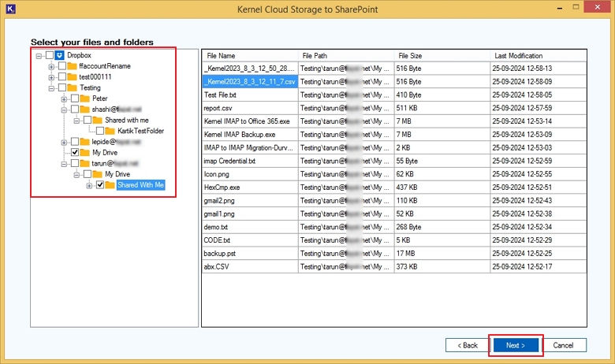This screenshot has width=615, height=364.
Task: Select the Shared With Me tree label
Action: click(x=140, y=185)
